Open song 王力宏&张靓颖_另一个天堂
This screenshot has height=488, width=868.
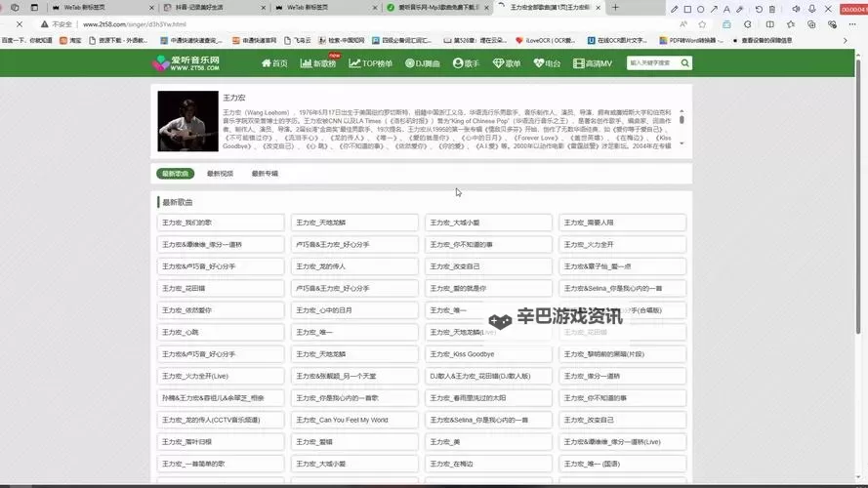354,376
